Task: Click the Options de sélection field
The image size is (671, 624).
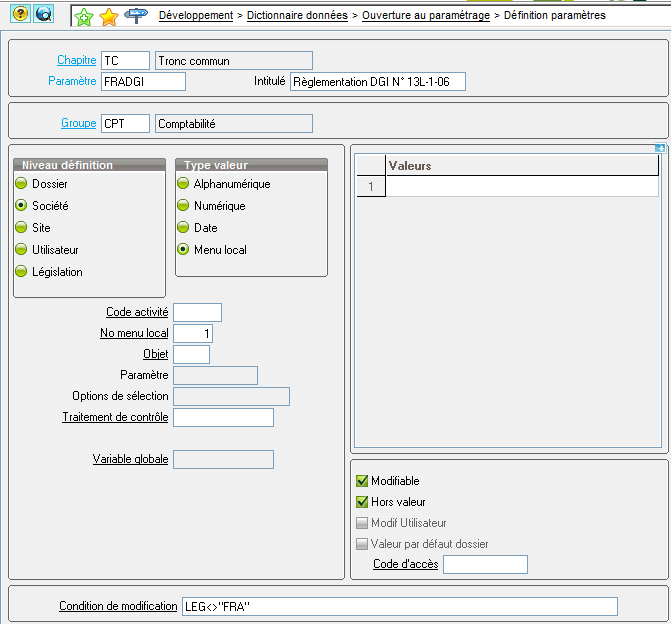Action: 232,396
